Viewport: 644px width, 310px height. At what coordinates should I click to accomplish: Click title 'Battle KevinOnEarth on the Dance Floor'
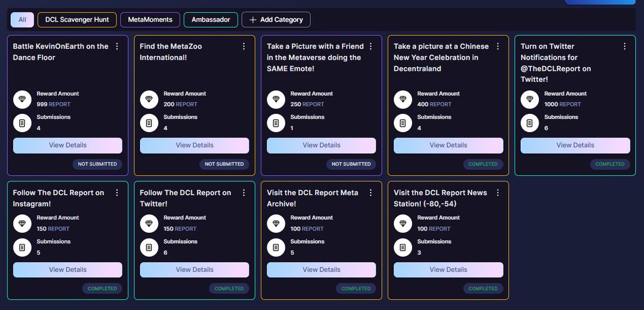(x=61, y=52)
